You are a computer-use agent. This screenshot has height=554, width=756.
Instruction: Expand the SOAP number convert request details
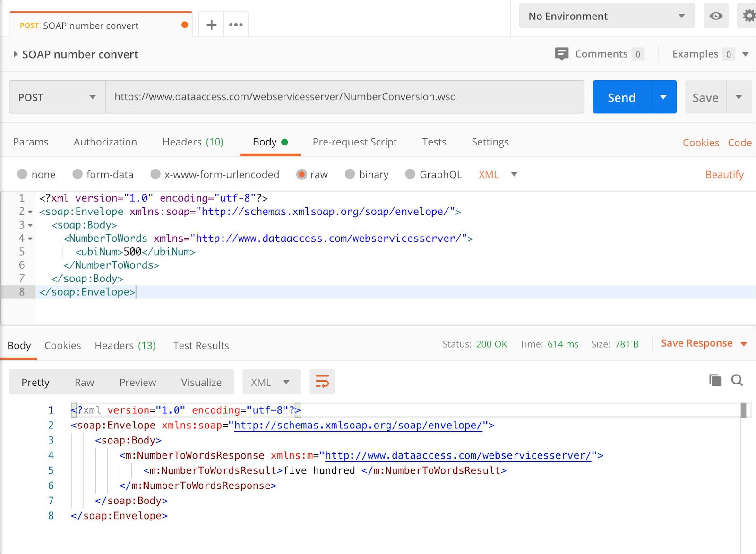pos(16,54)
